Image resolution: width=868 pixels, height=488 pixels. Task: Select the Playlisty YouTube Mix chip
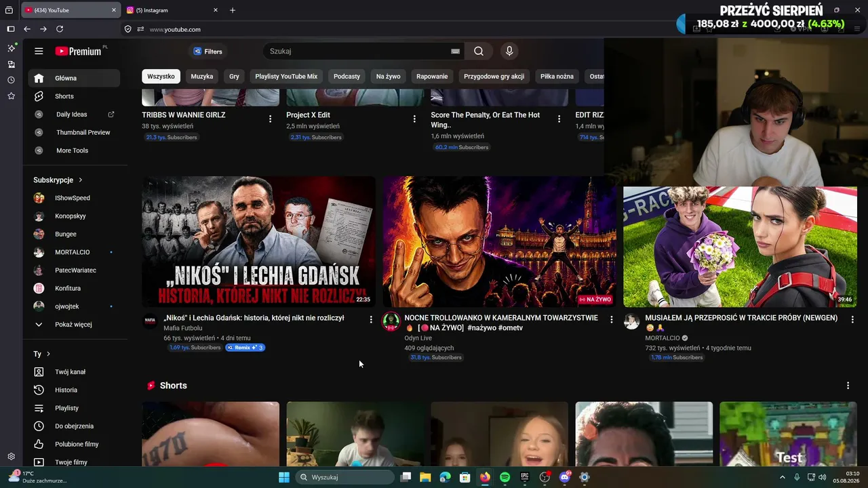click(286, 77)
